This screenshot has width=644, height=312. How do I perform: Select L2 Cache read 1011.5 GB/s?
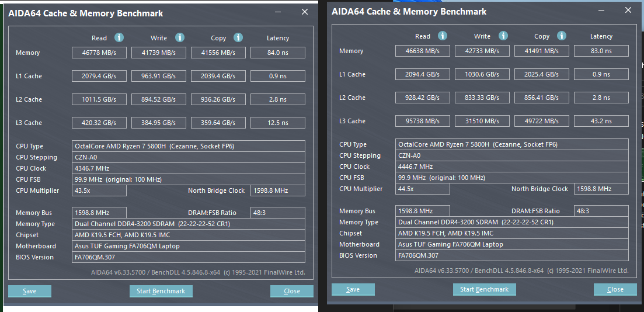tap(99, 99)
